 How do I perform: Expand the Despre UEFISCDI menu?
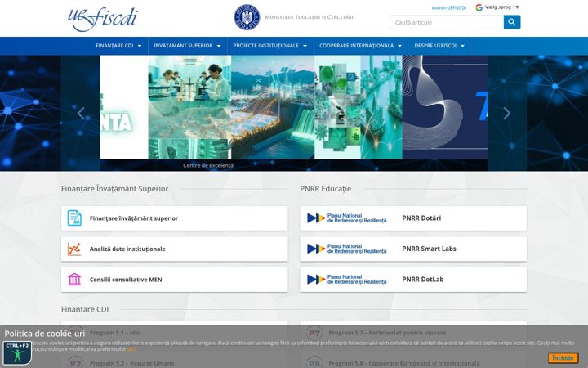439,46
